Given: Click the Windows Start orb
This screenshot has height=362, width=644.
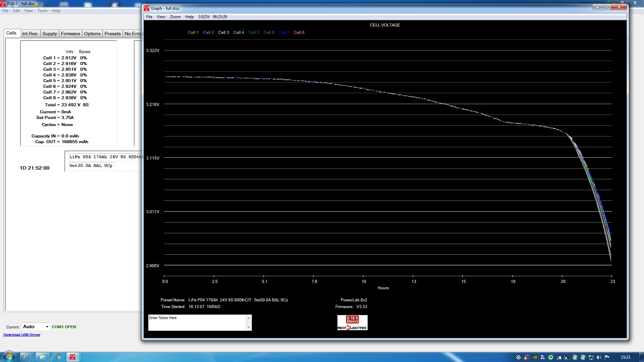Looking at the screenshot, I should click(9, 357).
